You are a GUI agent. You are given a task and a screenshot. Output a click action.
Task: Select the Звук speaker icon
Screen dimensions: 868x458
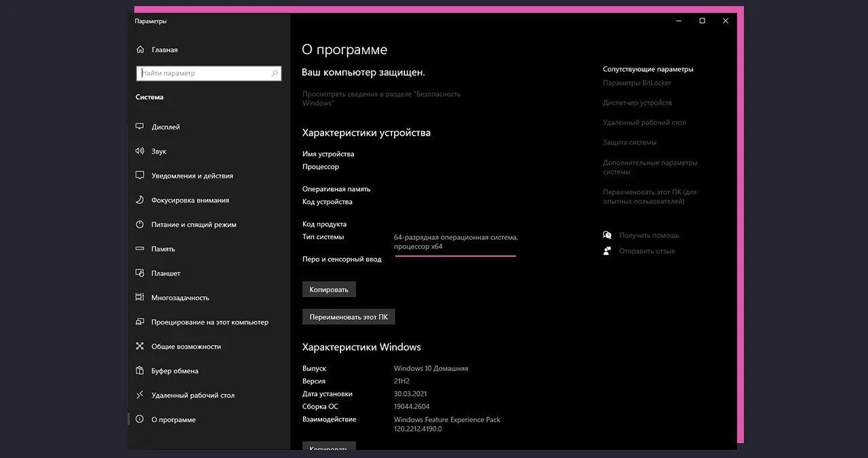click(140, 151)
